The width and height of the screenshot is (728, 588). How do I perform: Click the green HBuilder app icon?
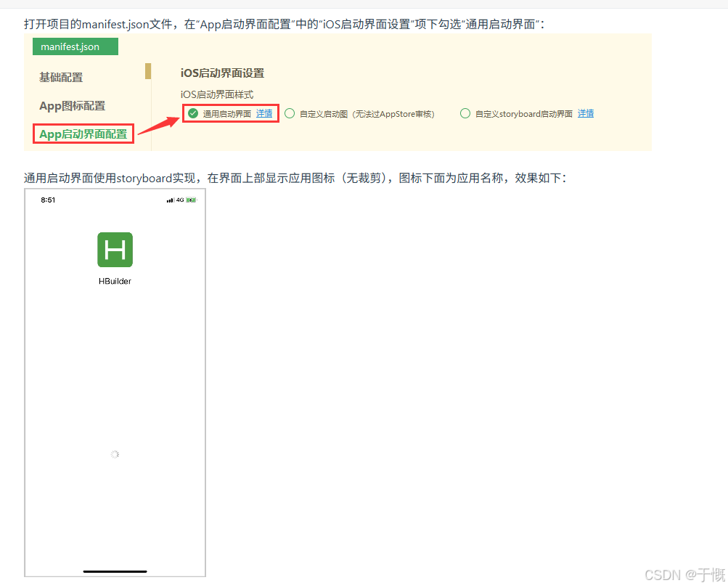pyautogui.click(x=115, y=250)
